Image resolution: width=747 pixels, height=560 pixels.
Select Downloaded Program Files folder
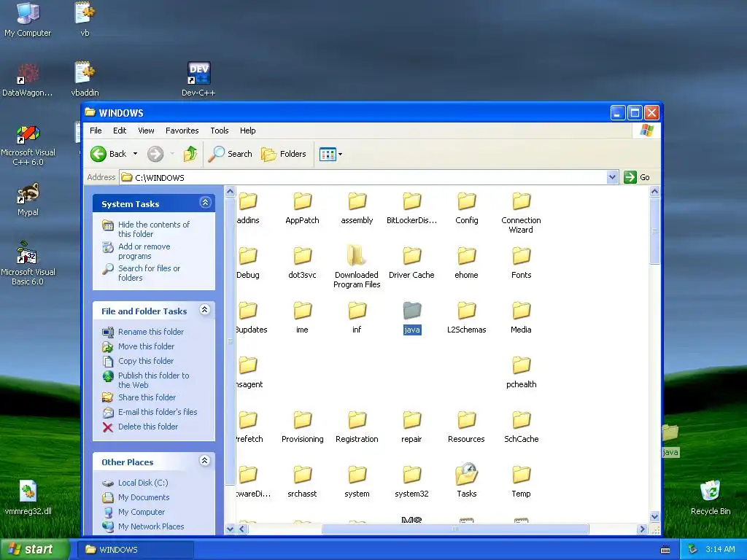(x=357, y=267)
